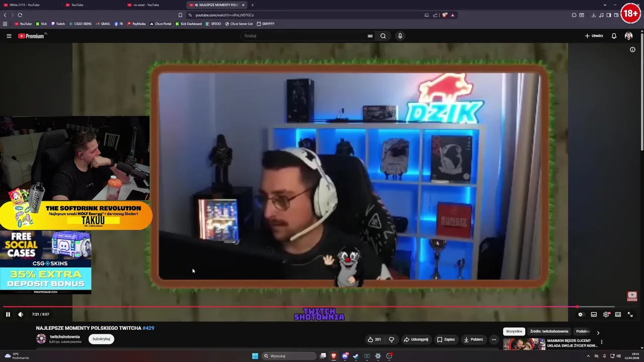This screenshot has width=644, height=362.
Task: Click the YouTube Premium logo
Action: coord(31,36)
